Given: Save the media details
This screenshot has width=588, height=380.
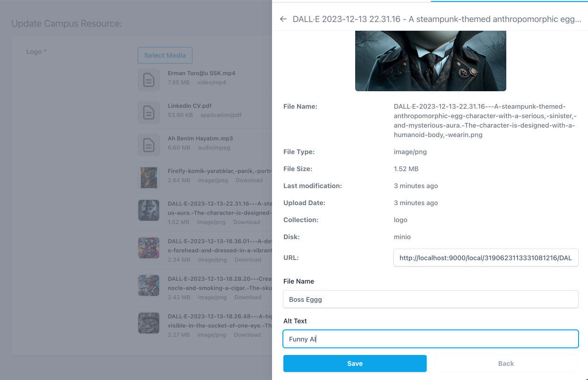Looking at the screenshot, I should coord(355,363).
